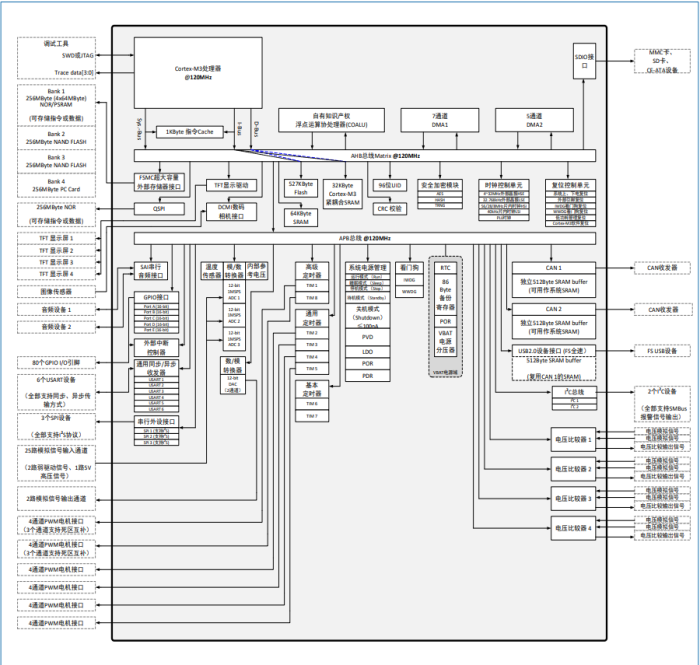The width and height of the screenshot is (700, 665).
Task: Select the 96-bit UID box
Action: click(389, 186)
